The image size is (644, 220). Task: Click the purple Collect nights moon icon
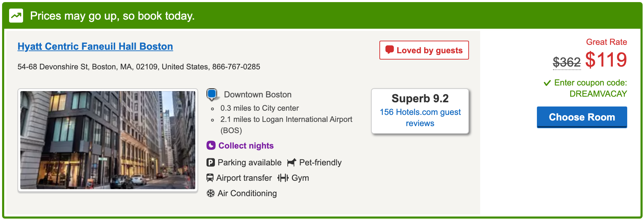[211, 145]
